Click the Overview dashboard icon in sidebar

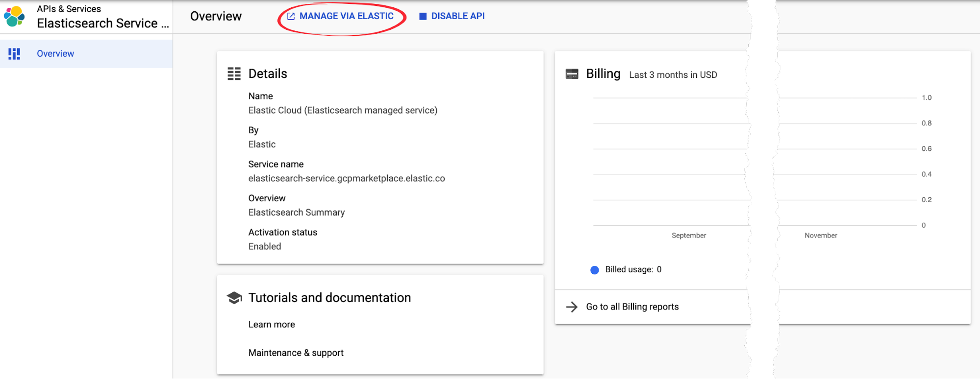(x=14, y=54)
